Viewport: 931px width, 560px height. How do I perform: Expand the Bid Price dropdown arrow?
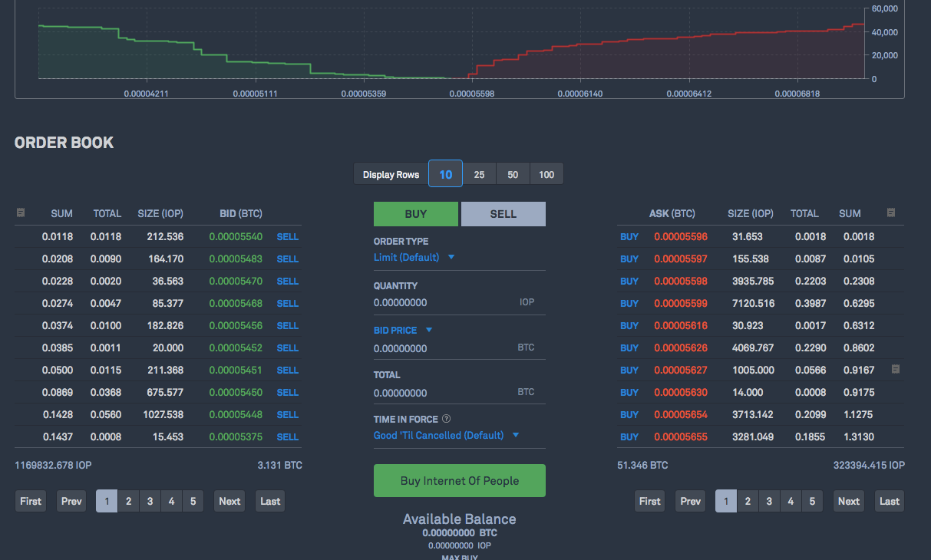tap(429, 331)
